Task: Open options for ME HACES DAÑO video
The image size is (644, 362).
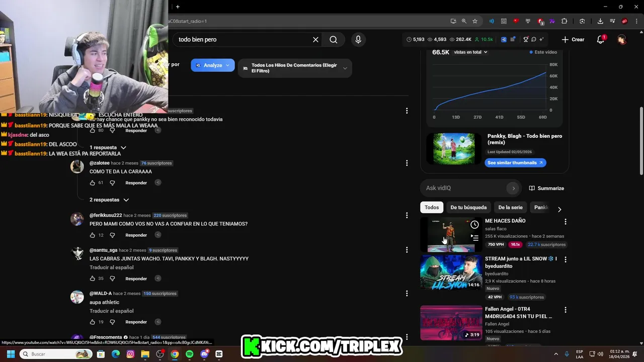Action: [565, 222]
